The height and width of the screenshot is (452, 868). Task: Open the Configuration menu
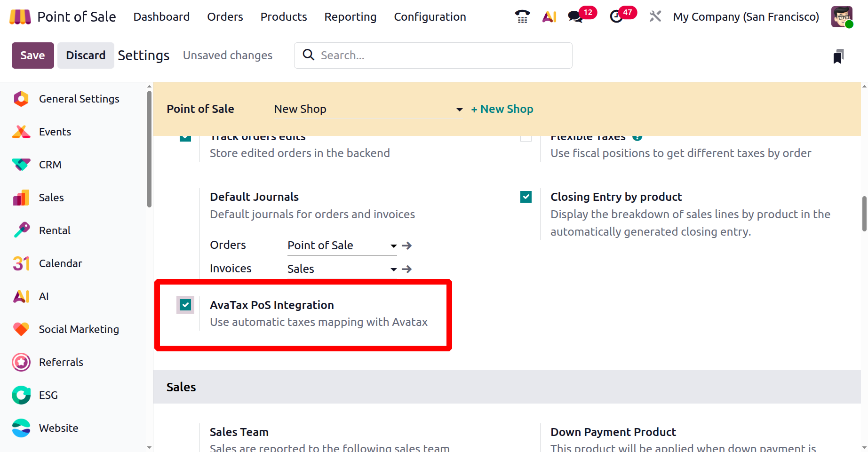click(x=430, y=17)
